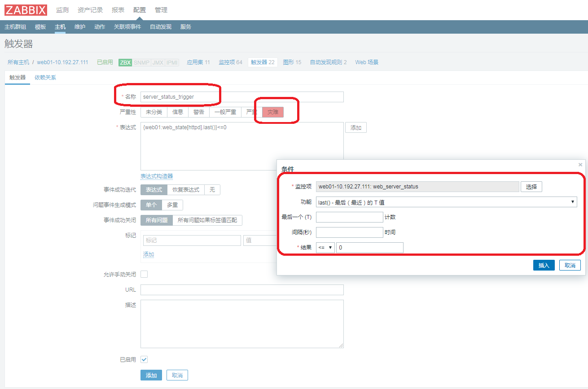Go to 主机群组 submenu
The image size is (588, 389).
tap(15, 27)
